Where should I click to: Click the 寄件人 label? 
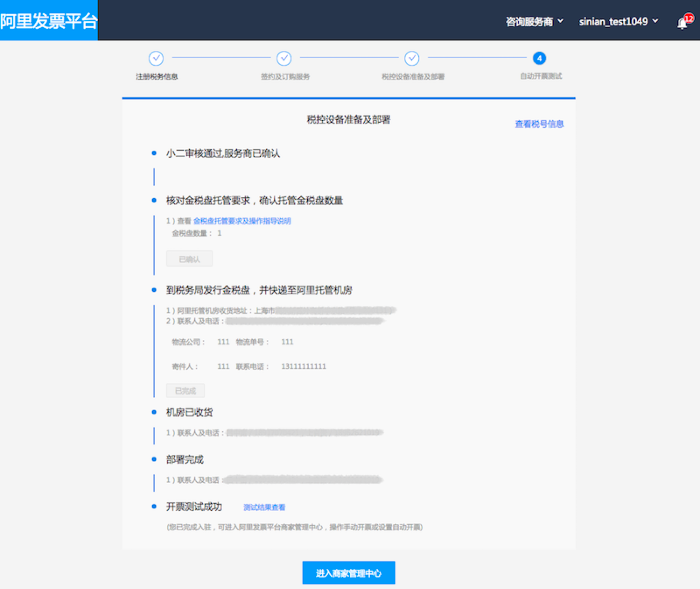tap(185, 367)
